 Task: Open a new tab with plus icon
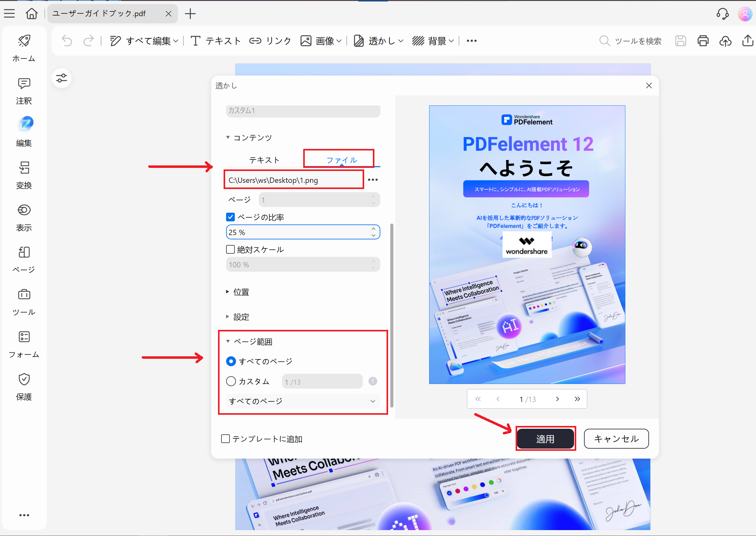[x=190, y=14]
